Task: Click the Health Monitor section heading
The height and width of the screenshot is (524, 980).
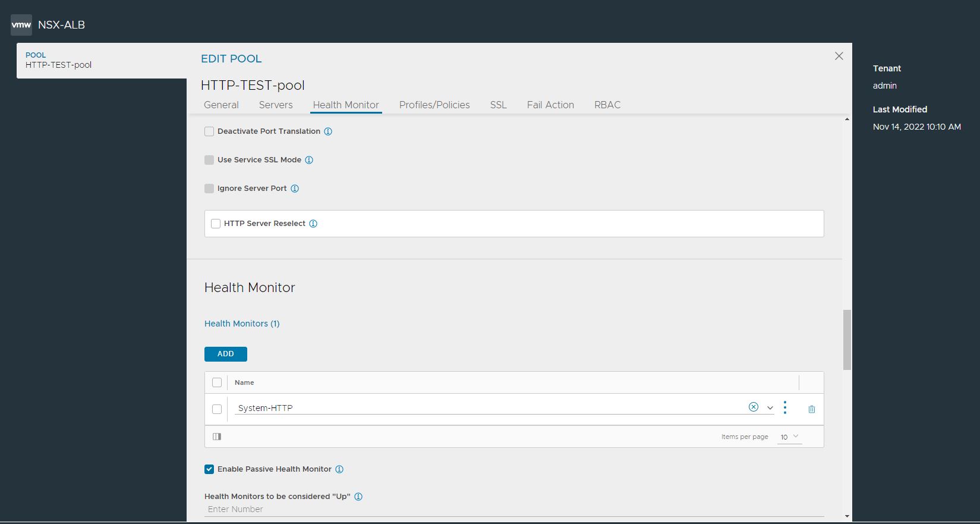Action: (x=250, y=287)
